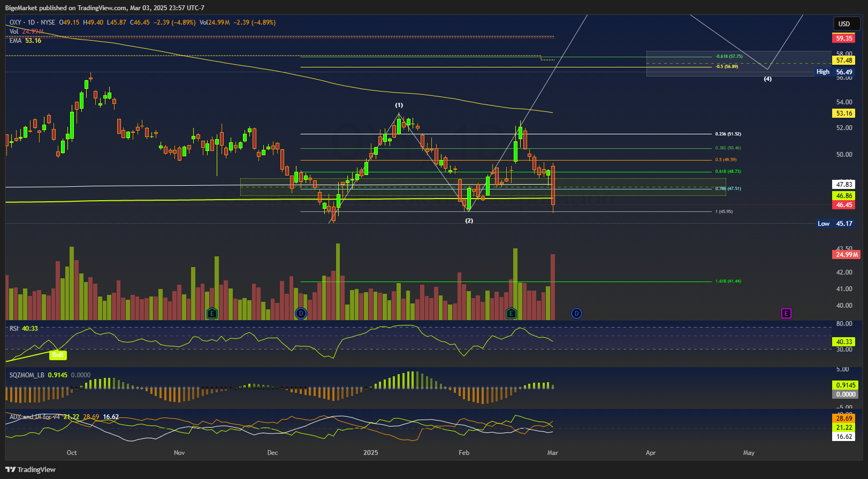Click the wave (2) label at trough
This screenshot has height=479, width=868.
point(469,221)
